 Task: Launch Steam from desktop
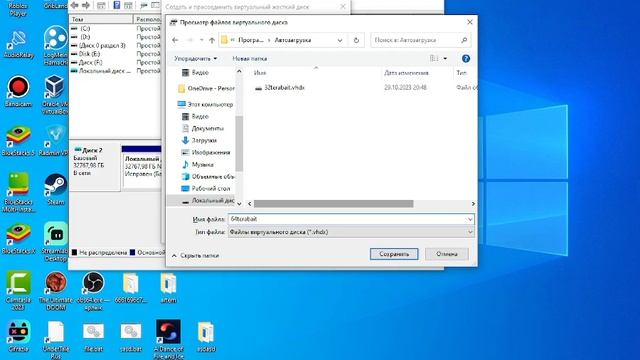(56, 189)
